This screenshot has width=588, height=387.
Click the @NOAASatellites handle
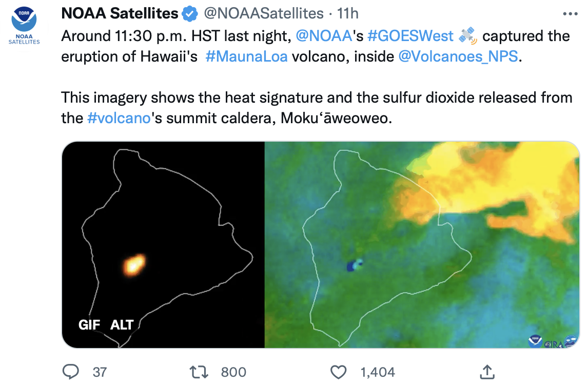click(x=264, y=13)
